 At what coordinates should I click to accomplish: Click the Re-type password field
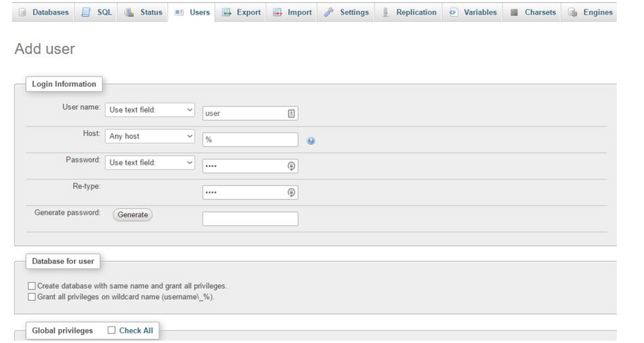click(244, 192)
